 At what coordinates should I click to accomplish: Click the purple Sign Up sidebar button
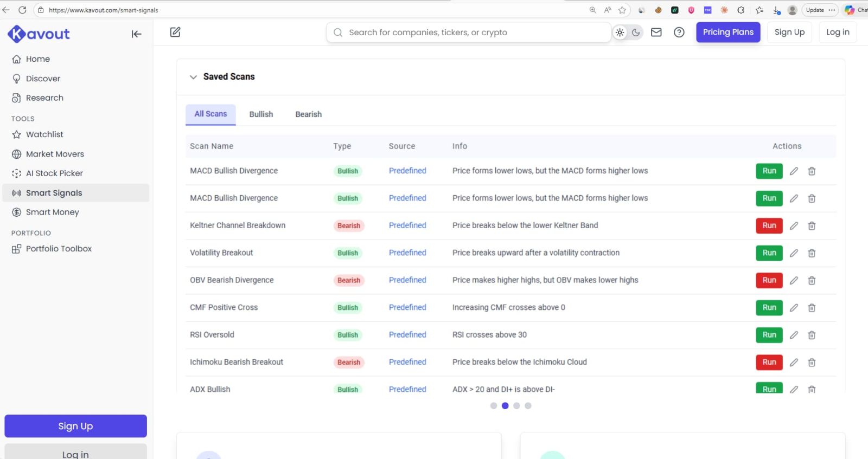[x=75, y=426]
